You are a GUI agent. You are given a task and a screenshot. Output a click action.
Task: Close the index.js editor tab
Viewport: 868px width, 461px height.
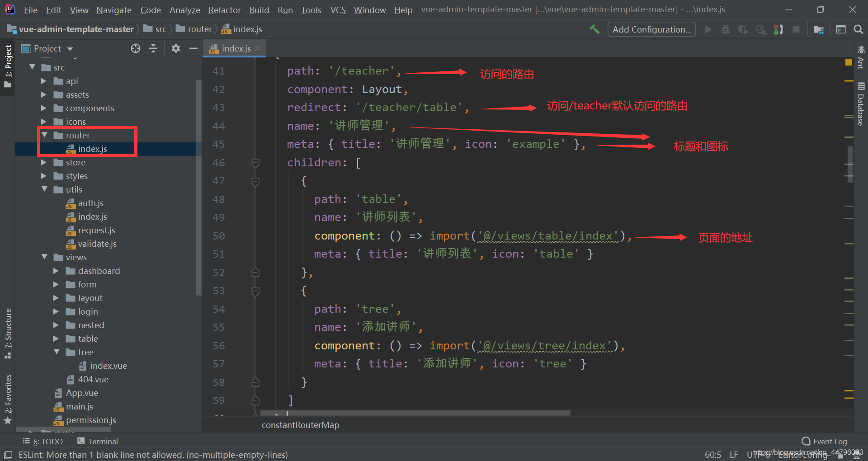tap(258, 48)
